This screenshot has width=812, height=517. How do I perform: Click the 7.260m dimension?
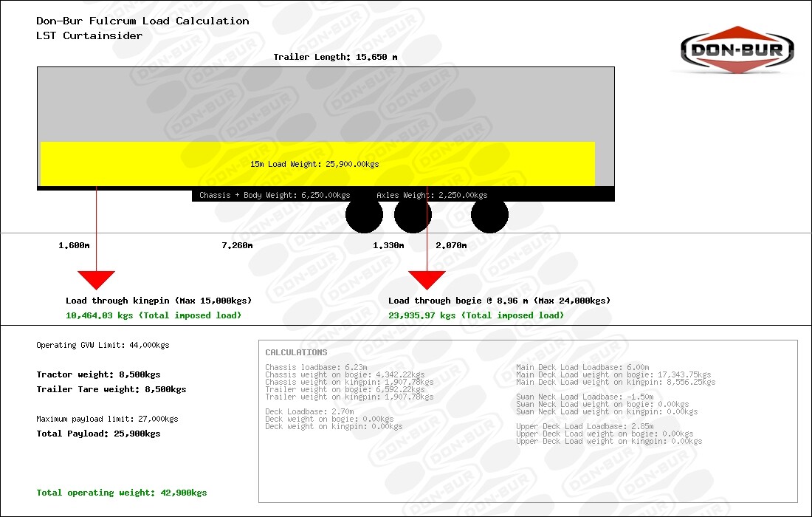pyautogui.click(x=237, y=245)
